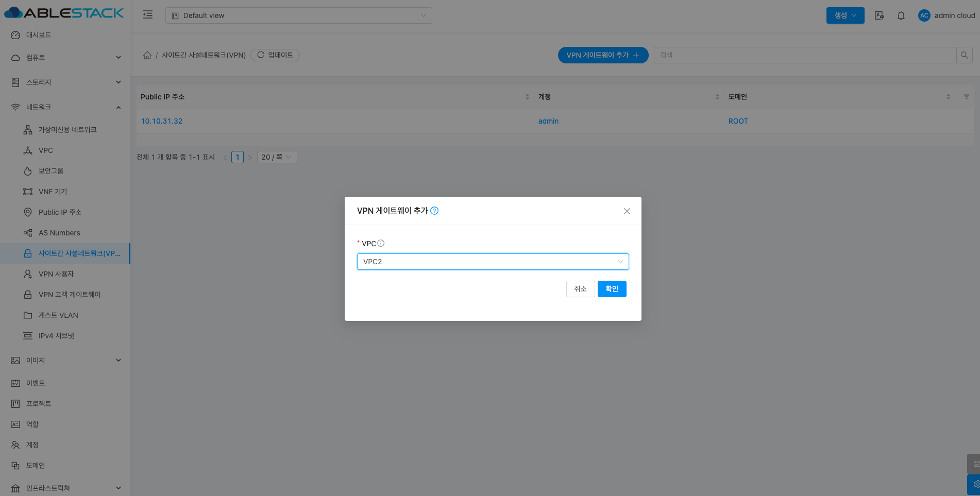Close the VPN gateway dialog

coord(627,211)
